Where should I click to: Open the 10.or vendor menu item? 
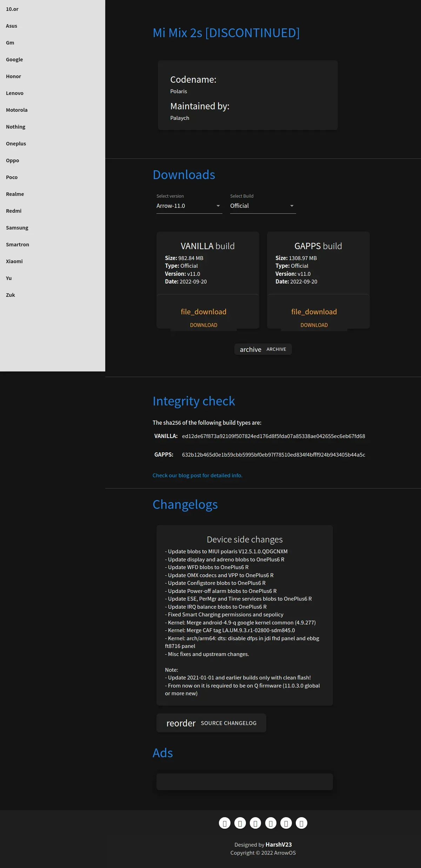(53, 9)
